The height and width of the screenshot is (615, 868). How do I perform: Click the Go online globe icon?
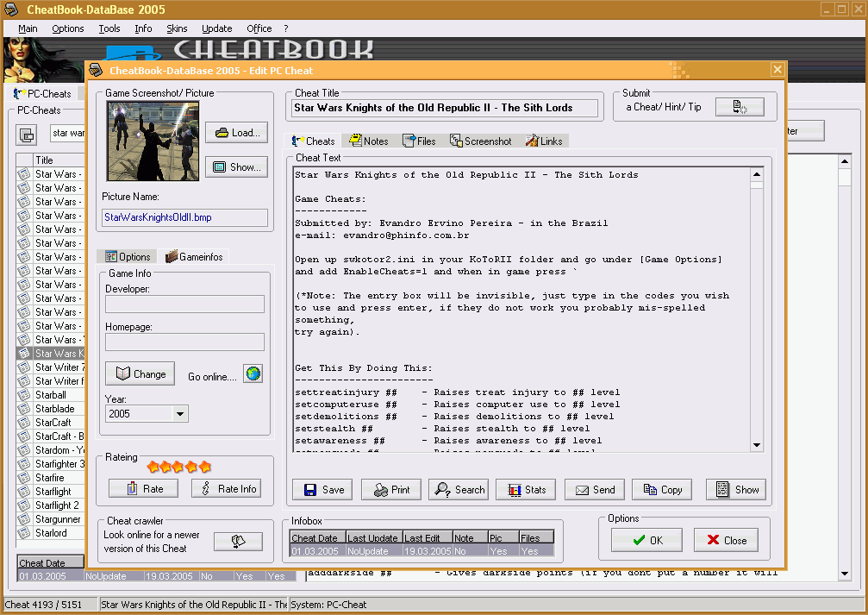(253, 373)
